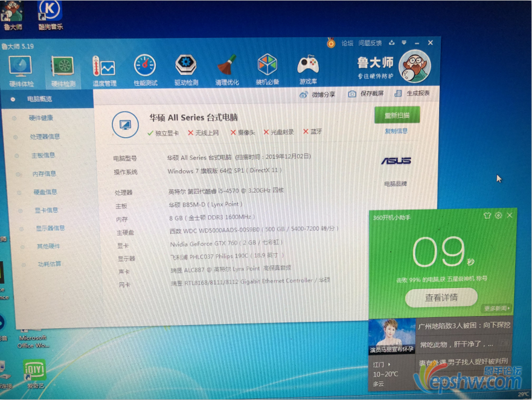Select 其他硬件 in sidebar
Image resolution: width=532 pixels, height=400 pixels.
pyautogui.click(x=48, y=246)
